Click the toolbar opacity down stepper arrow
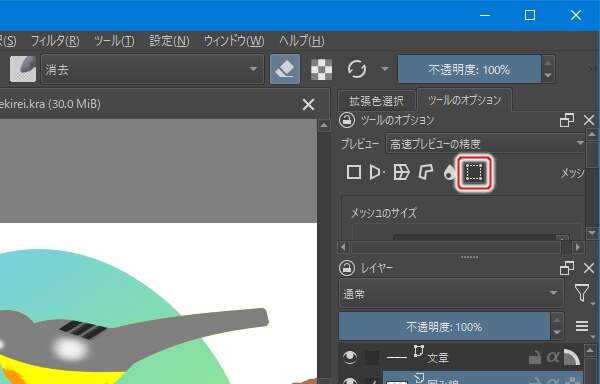Screen dimensions: 600x384 coord(548,76)
